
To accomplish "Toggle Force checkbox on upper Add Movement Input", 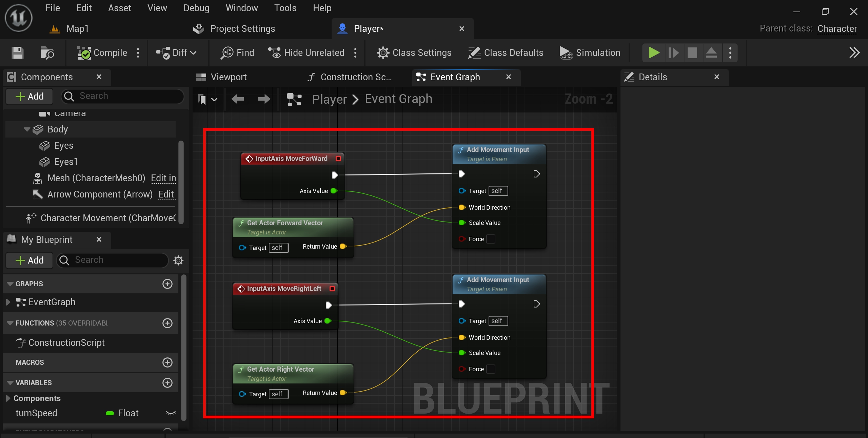I will [x=491, y=239].
